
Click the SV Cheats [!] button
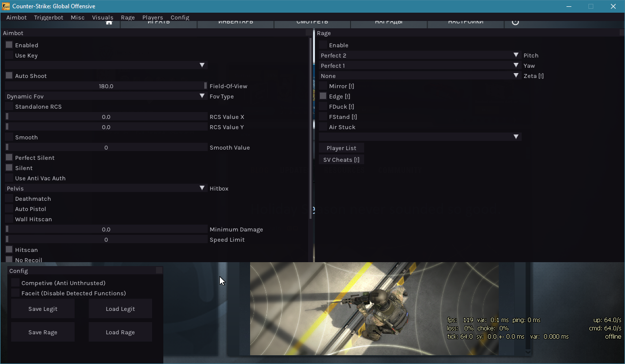(341, 159)
